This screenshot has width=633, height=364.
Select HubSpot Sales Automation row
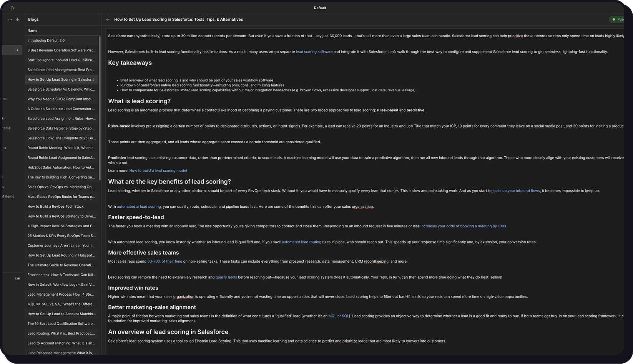point(61,167)
